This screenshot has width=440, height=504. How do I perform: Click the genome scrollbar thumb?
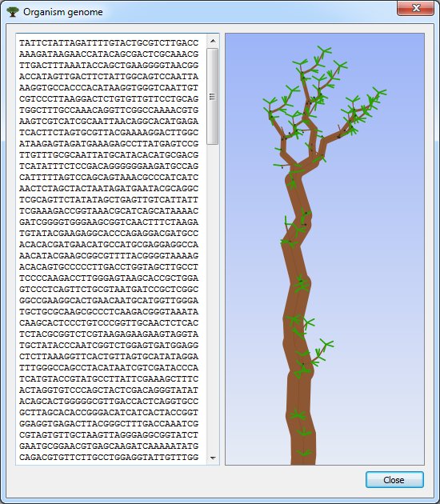pos(213,97)
